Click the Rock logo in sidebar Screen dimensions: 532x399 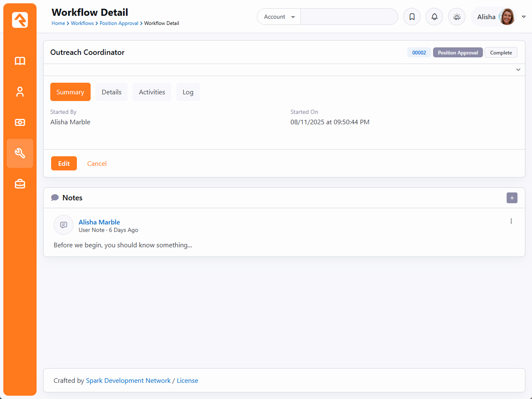coord(20,20)
